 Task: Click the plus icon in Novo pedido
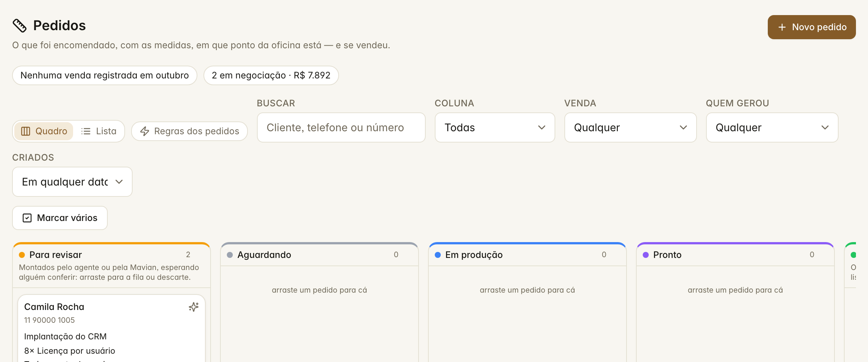point(782,27)
